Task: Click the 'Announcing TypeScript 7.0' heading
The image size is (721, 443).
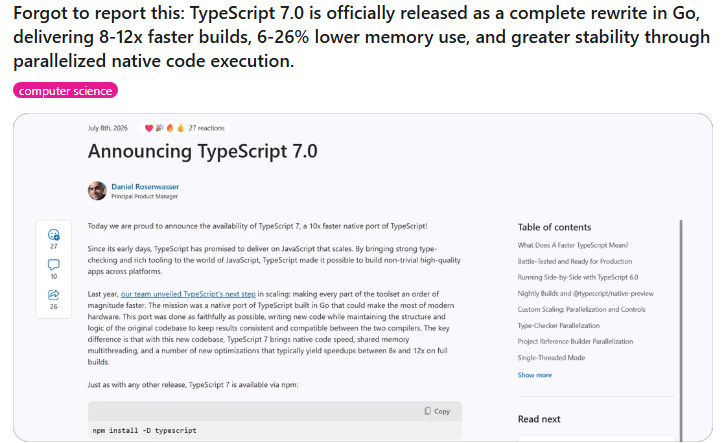Action: 202,151
